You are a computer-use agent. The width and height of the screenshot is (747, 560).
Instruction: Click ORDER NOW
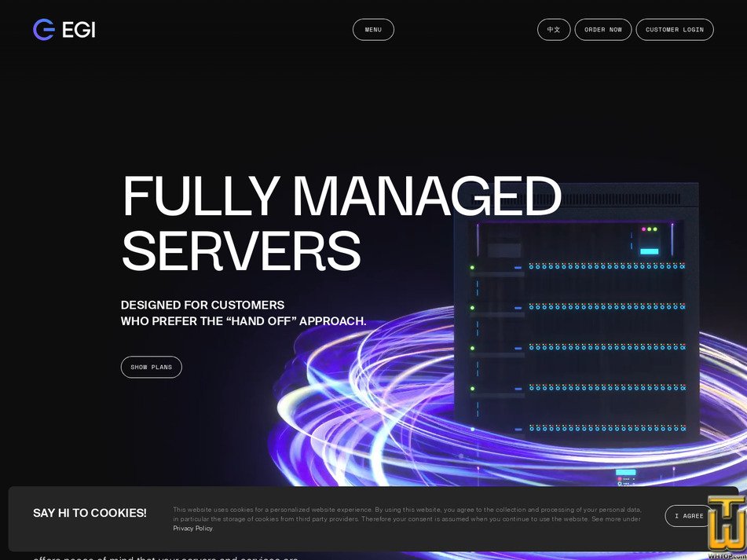tap(602, 29)
